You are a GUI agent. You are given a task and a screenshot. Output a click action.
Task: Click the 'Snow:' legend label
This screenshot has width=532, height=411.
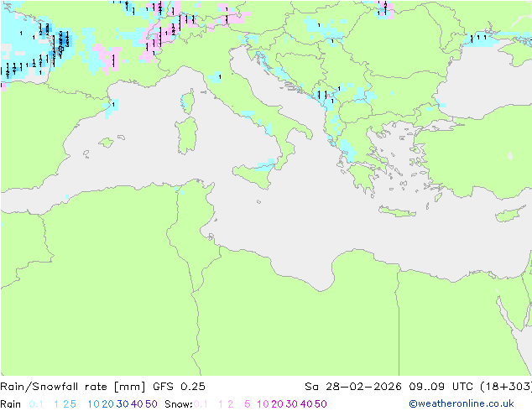[x=179, y=404]
